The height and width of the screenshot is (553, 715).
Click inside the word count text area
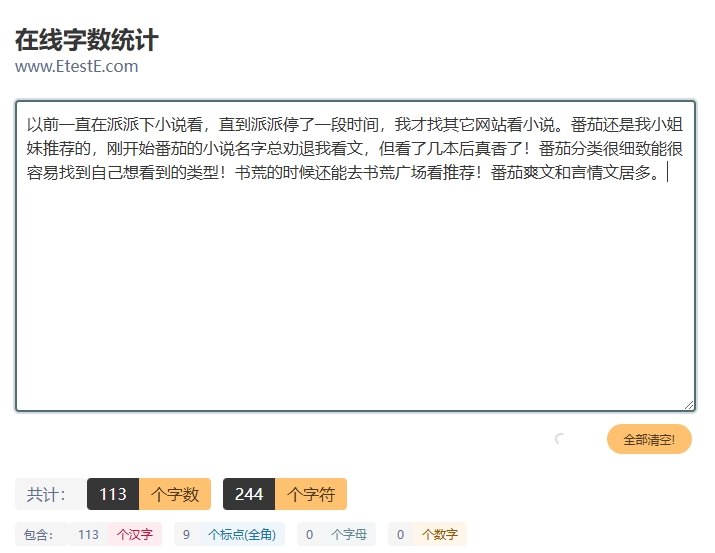pos(355,256)
